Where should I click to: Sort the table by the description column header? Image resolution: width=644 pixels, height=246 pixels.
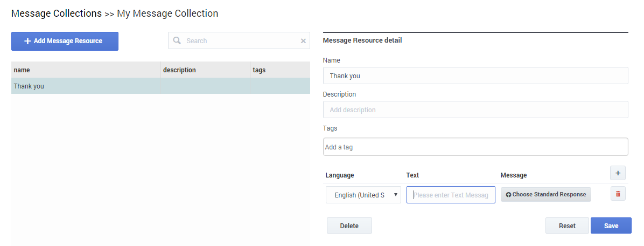click(205, 70)
